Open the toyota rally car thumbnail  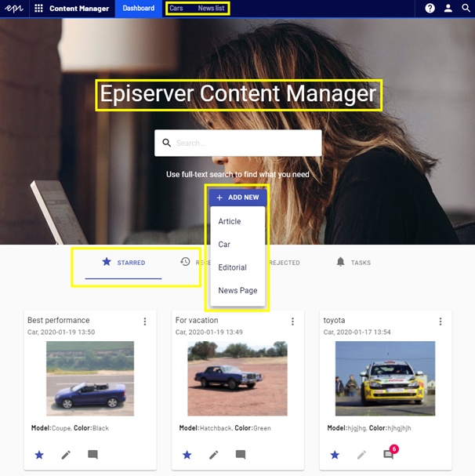click(x=385, y=378)
